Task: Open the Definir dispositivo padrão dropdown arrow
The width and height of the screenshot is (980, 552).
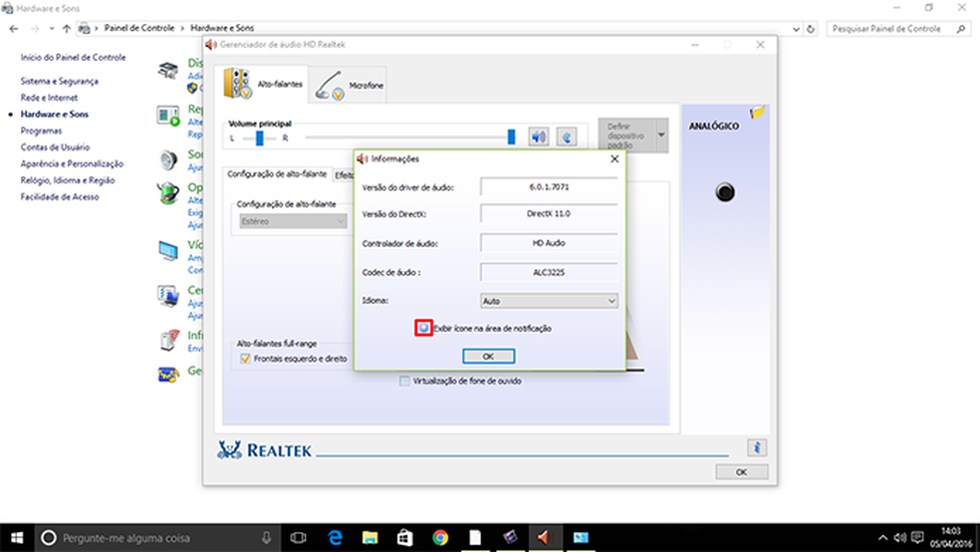Action: (660, 136)
